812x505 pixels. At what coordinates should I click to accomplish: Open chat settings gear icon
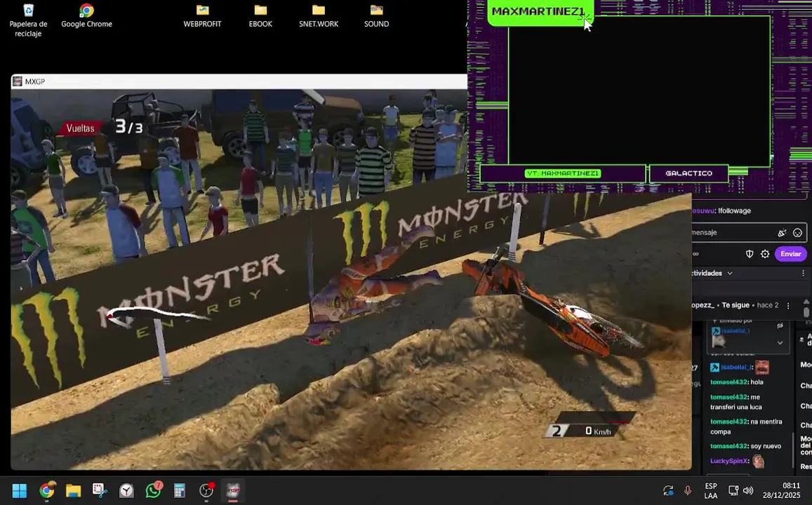[765, 254]
